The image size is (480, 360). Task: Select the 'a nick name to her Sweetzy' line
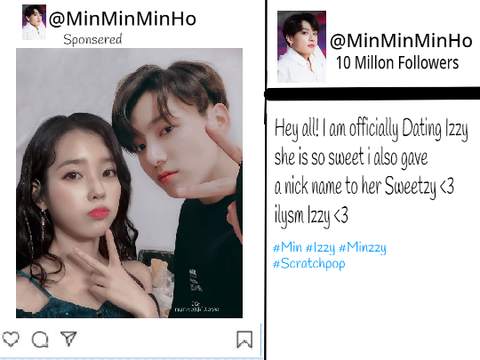(355, 186)
